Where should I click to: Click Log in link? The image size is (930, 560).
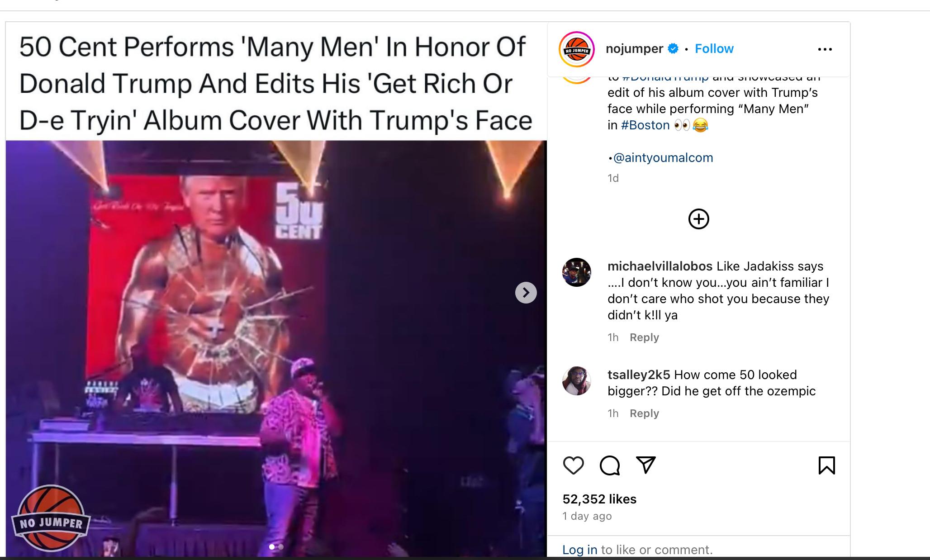point(579,550)
